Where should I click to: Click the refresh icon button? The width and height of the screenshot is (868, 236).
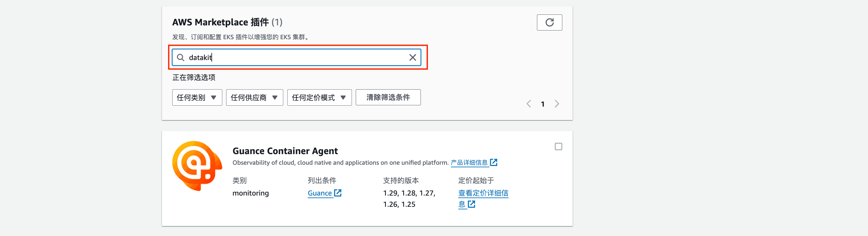coord(549,22)
